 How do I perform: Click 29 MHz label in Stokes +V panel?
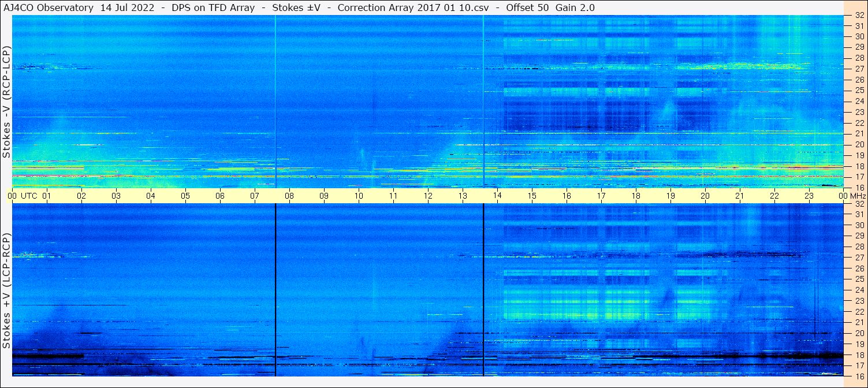coord(859,236)
